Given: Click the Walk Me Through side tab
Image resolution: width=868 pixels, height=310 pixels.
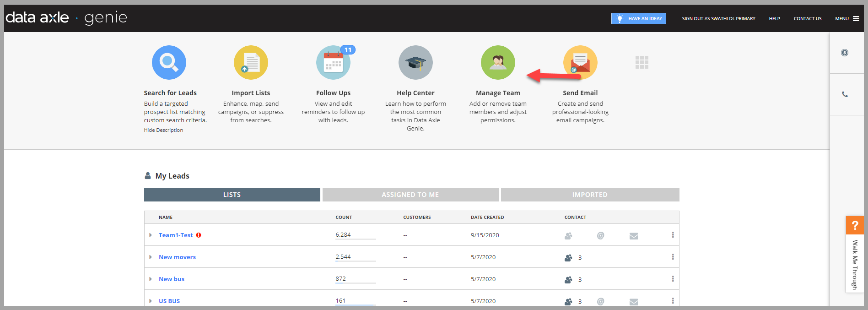Looking at the screenshot, I should 855,265.
